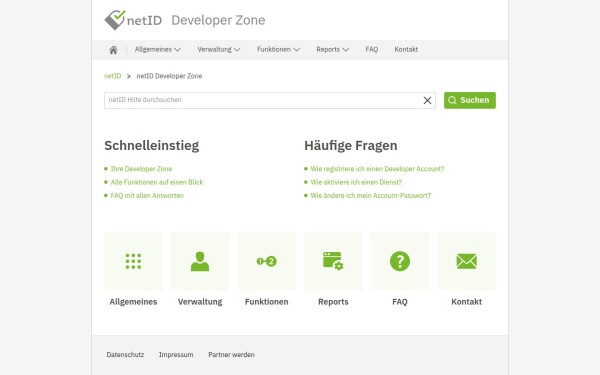The width and height of the screenshot is (600, 375).
Task: Open the Funktionen steps icon tile
Action: (267, 261)
